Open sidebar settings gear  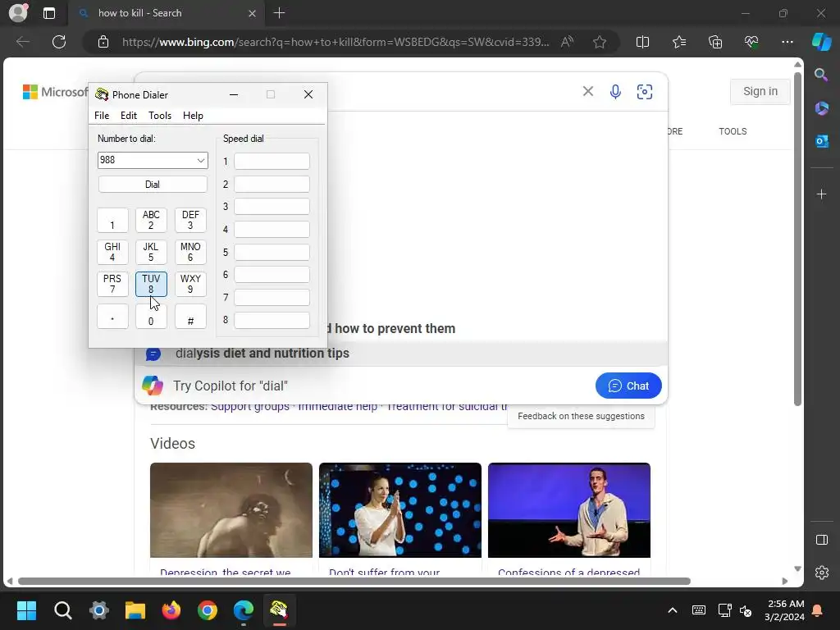(821, 573)
